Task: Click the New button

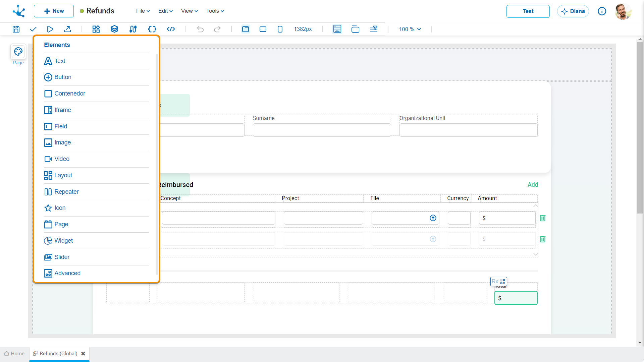Action: point(54,11)
